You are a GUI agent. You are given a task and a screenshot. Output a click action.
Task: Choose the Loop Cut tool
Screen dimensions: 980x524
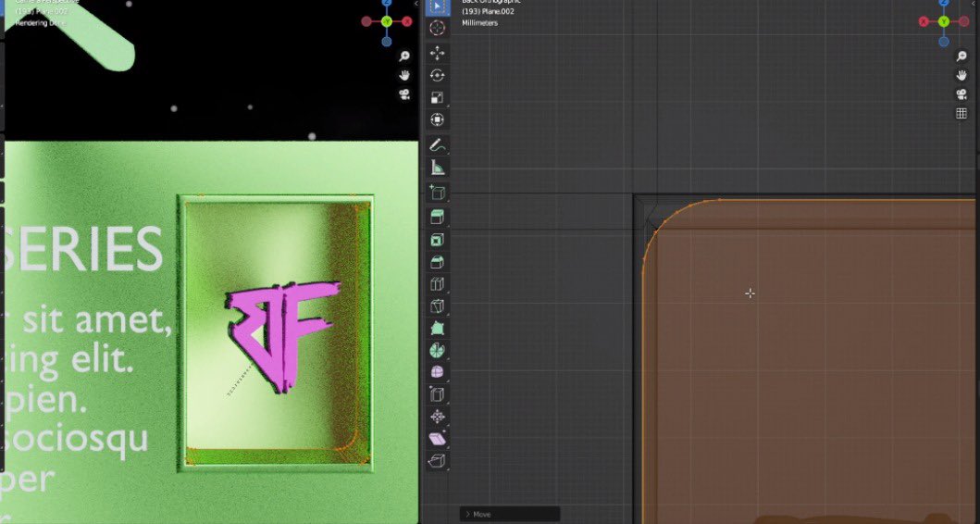point(437,284)
